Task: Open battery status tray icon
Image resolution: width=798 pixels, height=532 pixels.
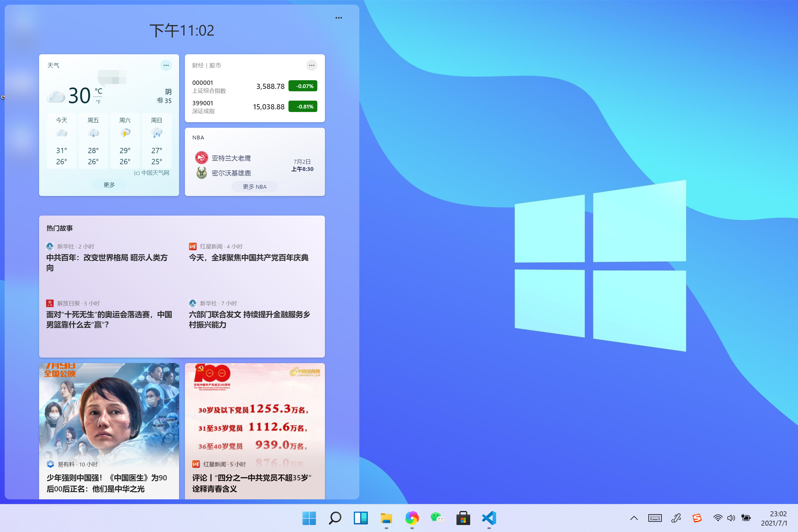Action: (x=746, y=518)
